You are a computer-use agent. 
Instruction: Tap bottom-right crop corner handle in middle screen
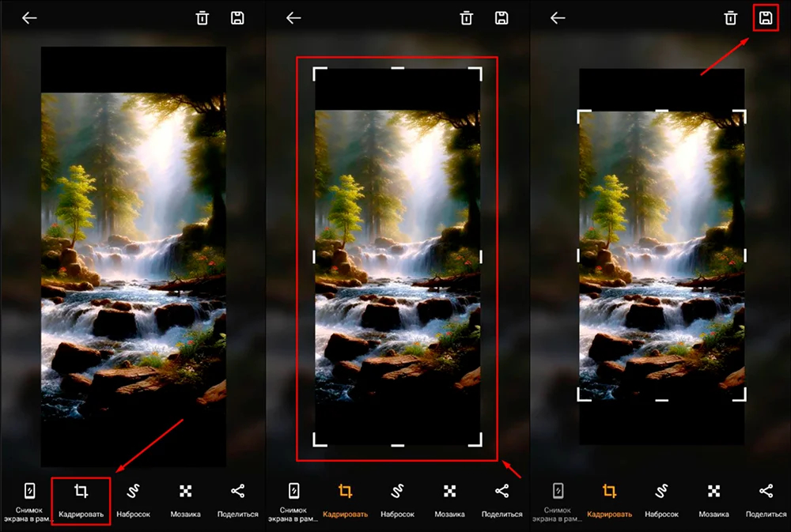[x=475, y=440]
